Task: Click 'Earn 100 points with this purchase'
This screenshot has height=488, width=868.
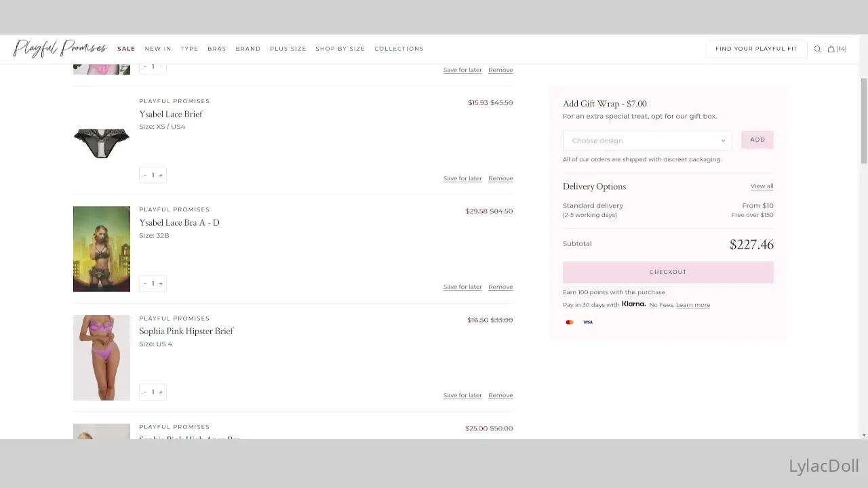Action: (614, 292)
